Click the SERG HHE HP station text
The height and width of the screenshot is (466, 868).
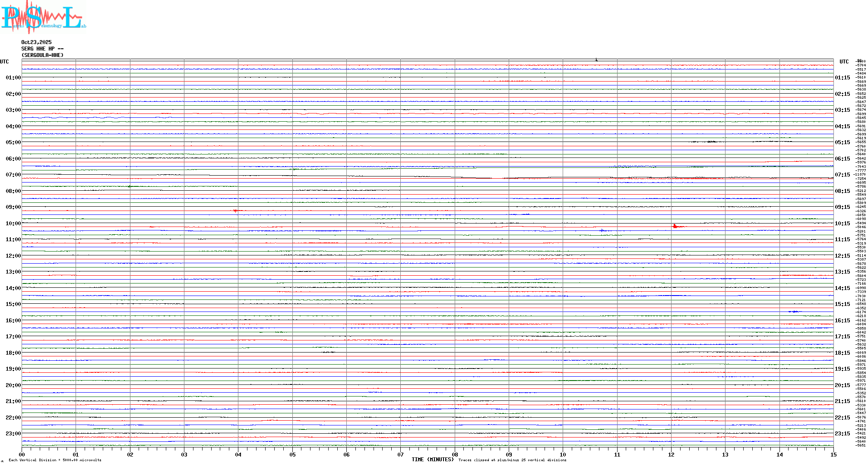point(42,49)
